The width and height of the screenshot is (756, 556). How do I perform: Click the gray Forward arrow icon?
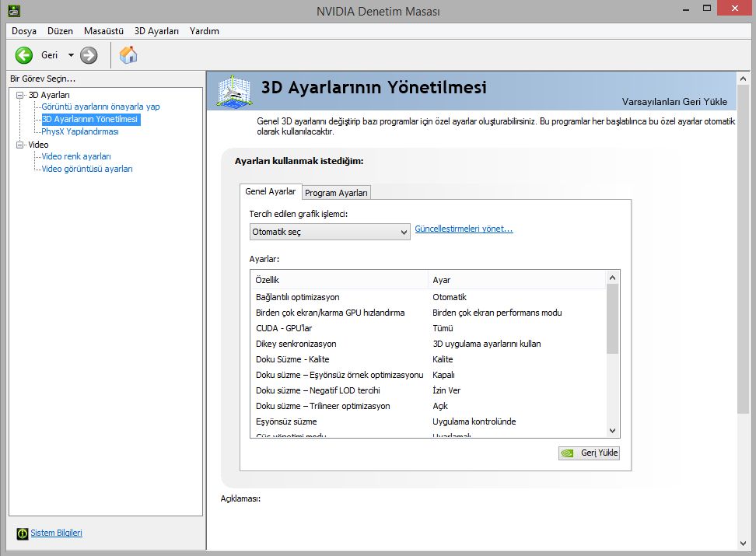click(88, 55)
